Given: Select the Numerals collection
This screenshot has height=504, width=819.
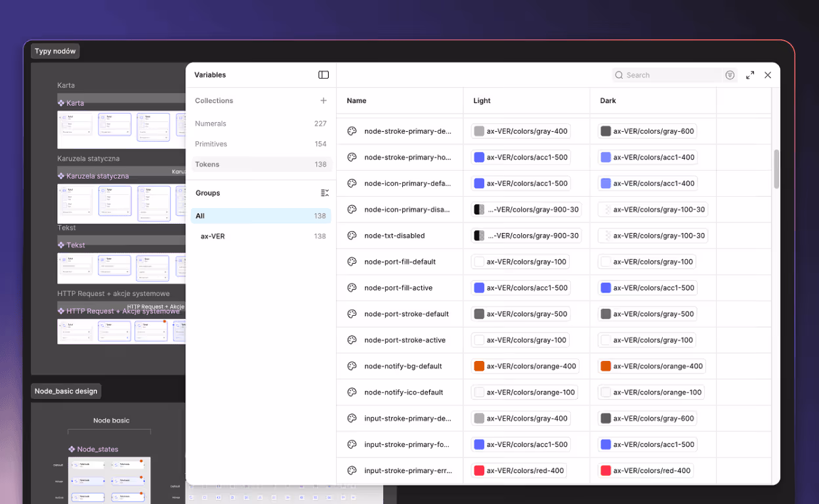Looking at the screenshot, I should point(261,123).
